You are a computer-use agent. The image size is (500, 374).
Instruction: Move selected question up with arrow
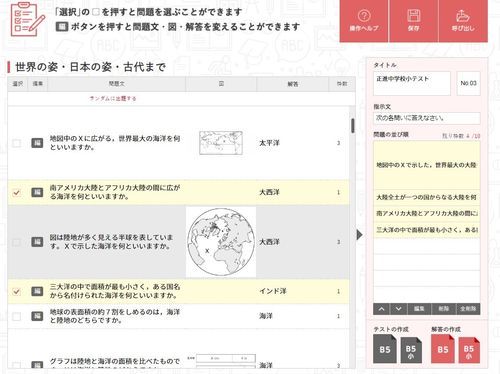point(382,309)
